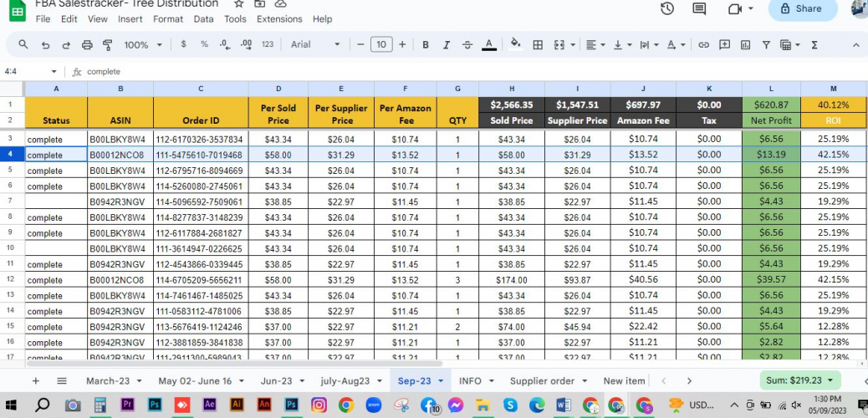Open the text wrapping dropdown
Viewport: 868px width, 418px height.
649,45
